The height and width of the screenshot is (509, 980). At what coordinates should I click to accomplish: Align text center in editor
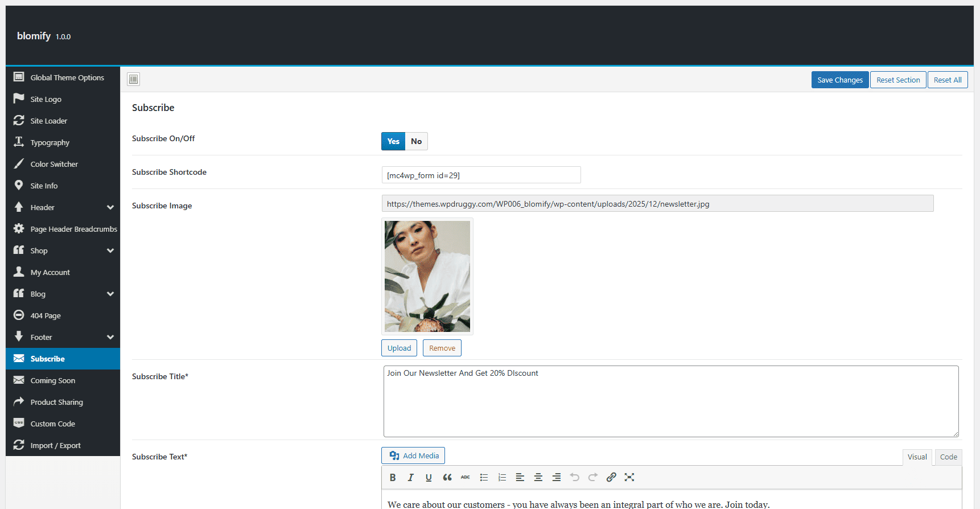point(538,478)
